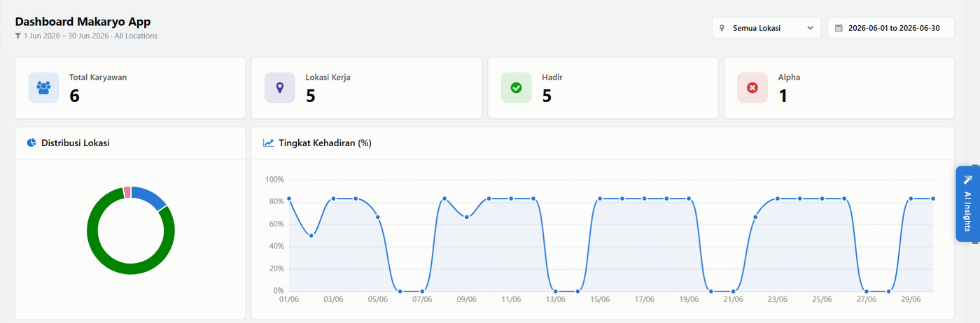This screenshot has height=323, width=980.
Task: Click the Lokasi Kerja location pin icon
Action: [x=280, y=88]
